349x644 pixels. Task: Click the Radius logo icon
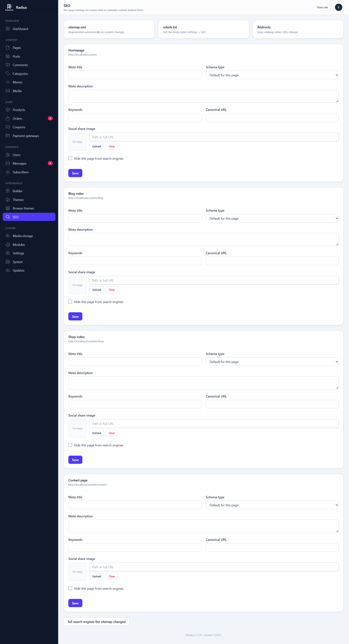click(x=9, y=7)
